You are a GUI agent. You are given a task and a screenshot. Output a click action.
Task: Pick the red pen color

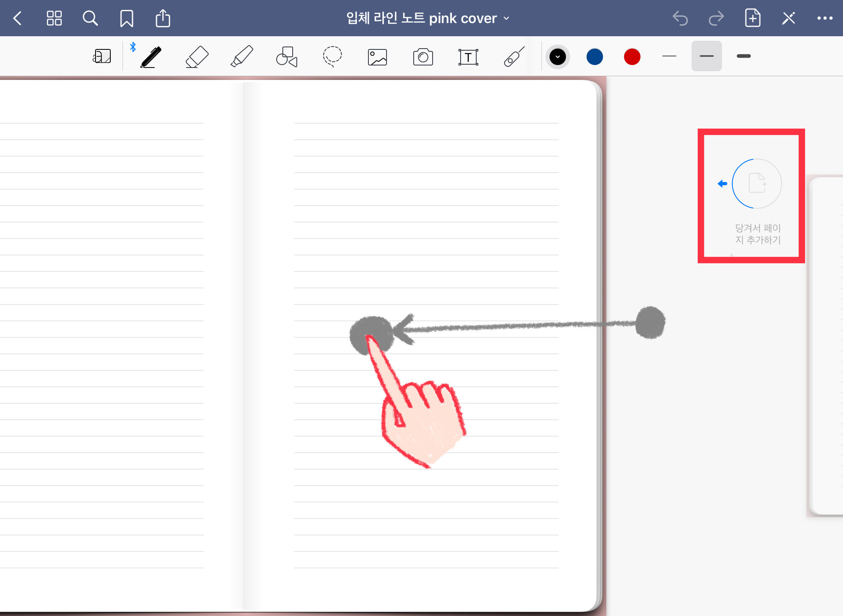click(632, 57)
